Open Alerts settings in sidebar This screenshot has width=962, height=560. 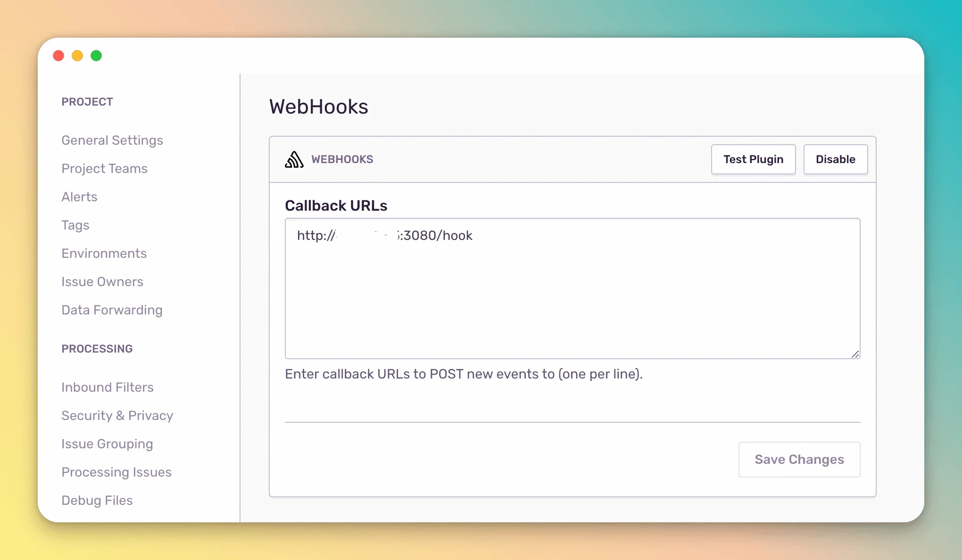[79, 198]
